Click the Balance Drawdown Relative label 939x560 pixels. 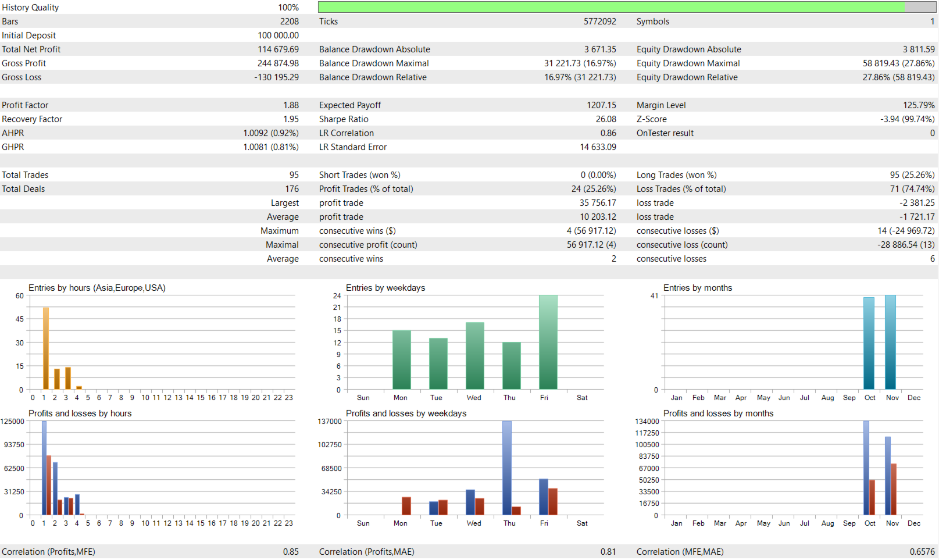click(373, 77)
